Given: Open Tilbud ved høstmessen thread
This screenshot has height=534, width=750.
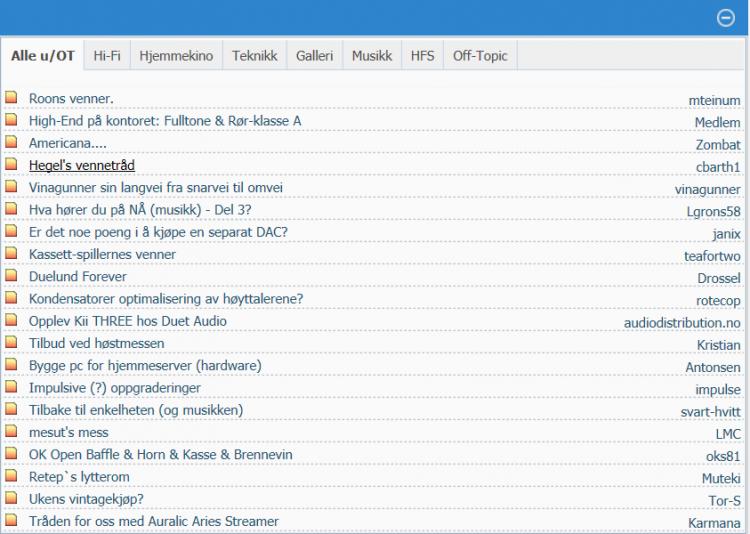Looking at the screenshot, I should tap(97, 344).
